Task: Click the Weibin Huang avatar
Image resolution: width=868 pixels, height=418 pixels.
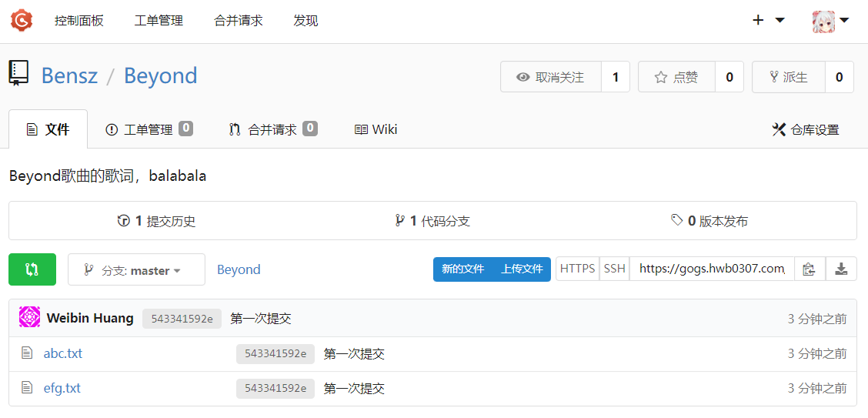Action: [x=29, y=318]
